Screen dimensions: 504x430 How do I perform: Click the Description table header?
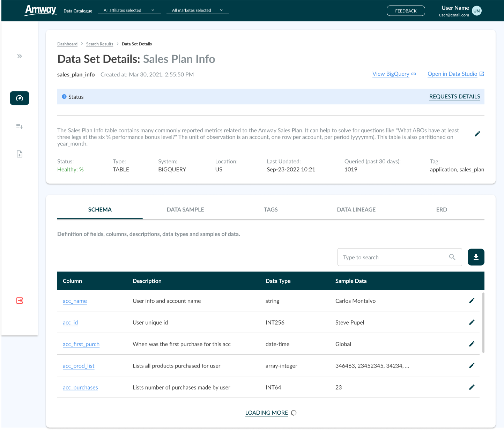click(x=147, y=281)
